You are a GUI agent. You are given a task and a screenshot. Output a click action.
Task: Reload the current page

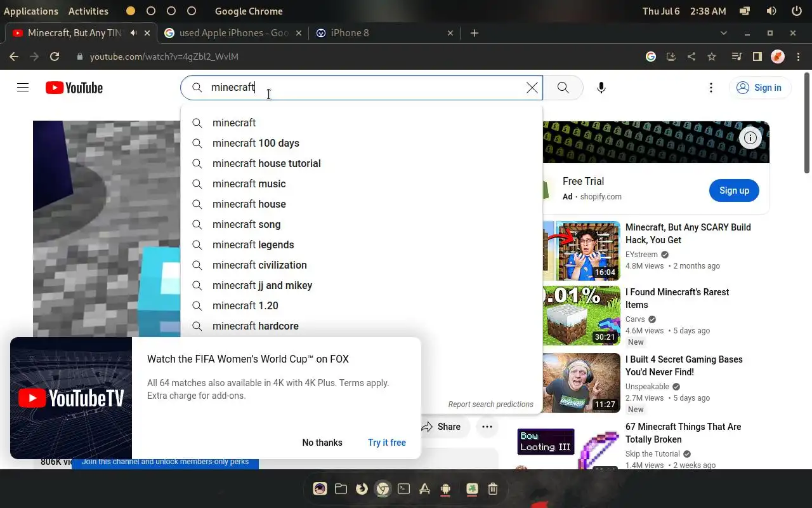(55, 57)
